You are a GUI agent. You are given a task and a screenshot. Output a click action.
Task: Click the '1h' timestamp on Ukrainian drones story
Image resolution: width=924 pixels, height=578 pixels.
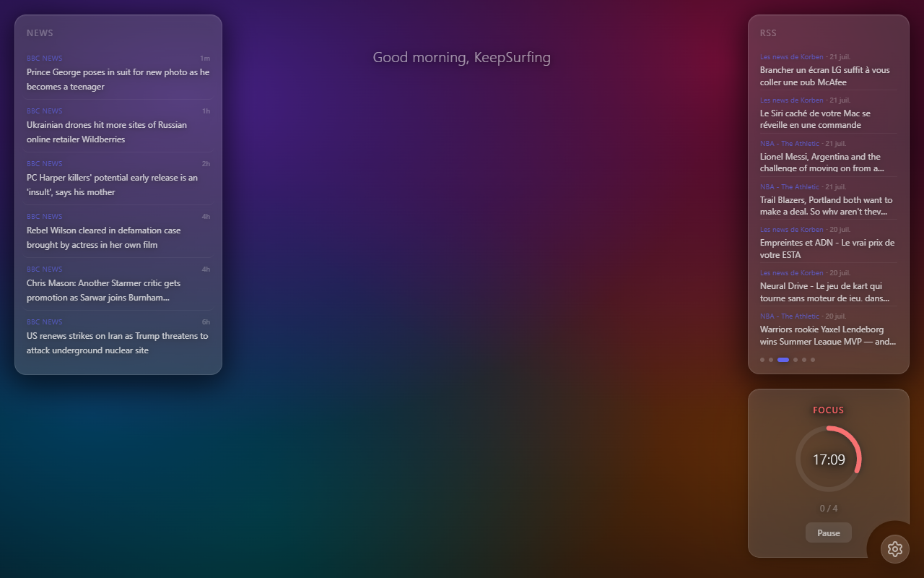pos(206,111)
